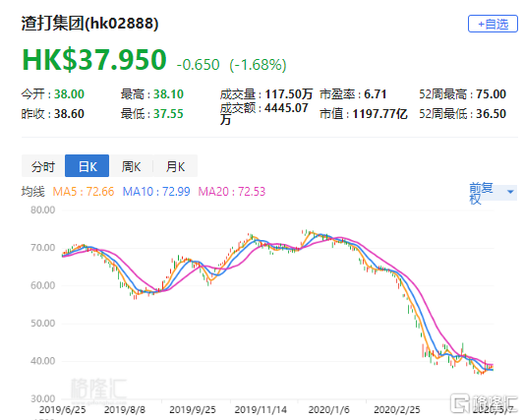Click the 80.00 y-axis price label
This screenshot has width=524, height=420.
43,210
